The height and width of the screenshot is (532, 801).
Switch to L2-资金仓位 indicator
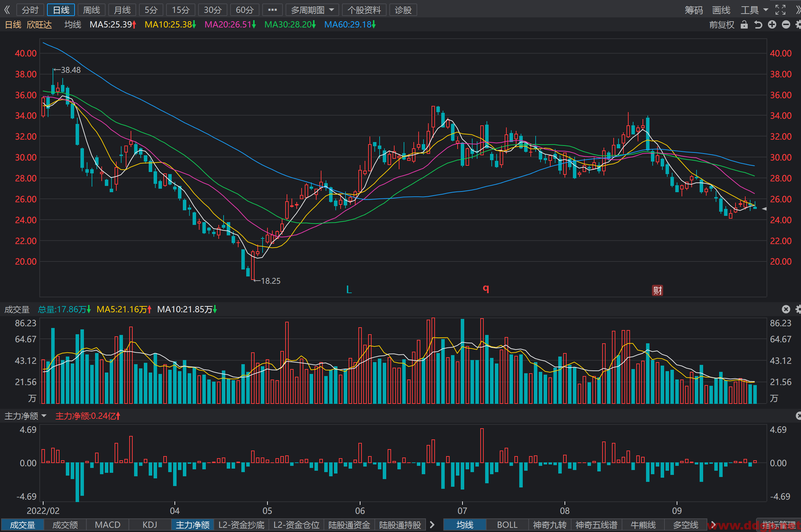pos(296,525)
